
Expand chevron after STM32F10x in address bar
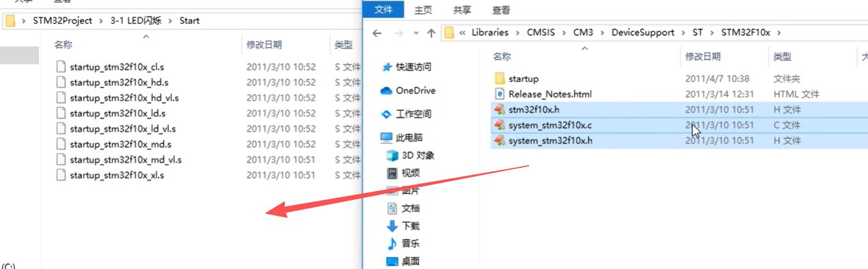pos(778,32)
